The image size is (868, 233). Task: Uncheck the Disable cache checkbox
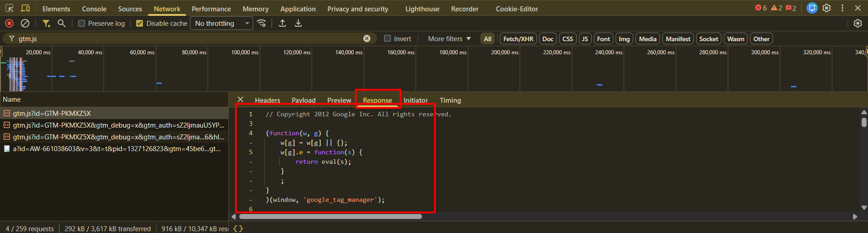140,24
